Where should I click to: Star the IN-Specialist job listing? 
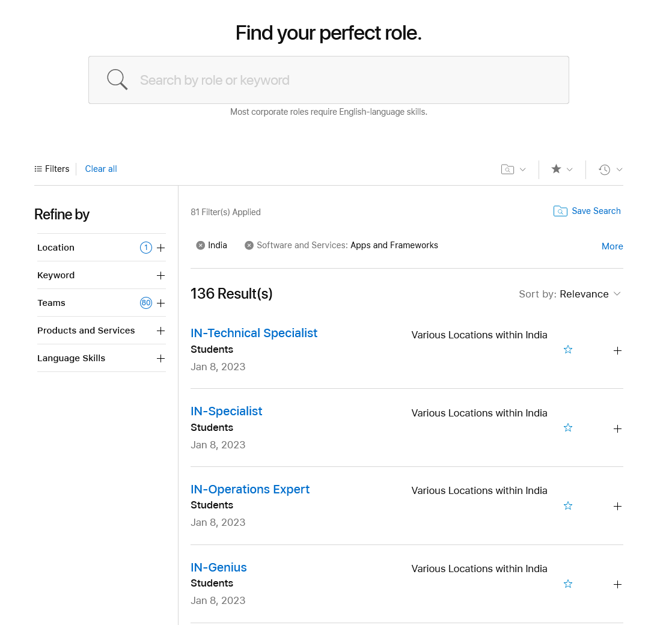pos(568,428)
